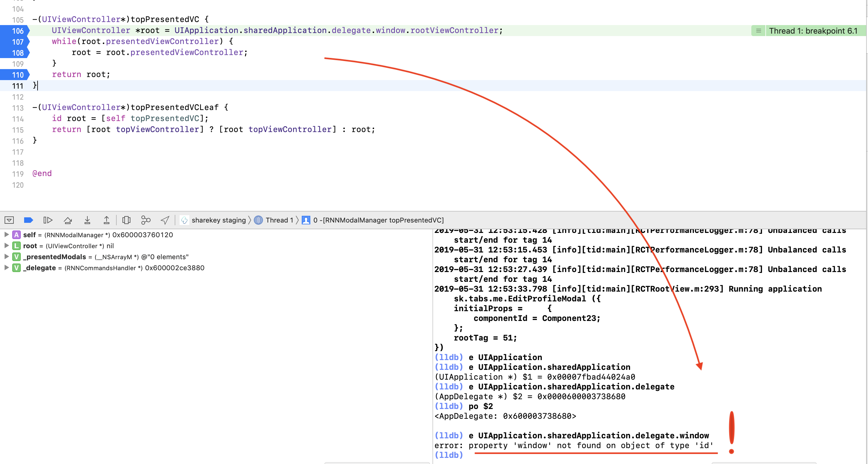Expand the self variable
Viewport: 868px width, 464px height.
click(6, 235)
